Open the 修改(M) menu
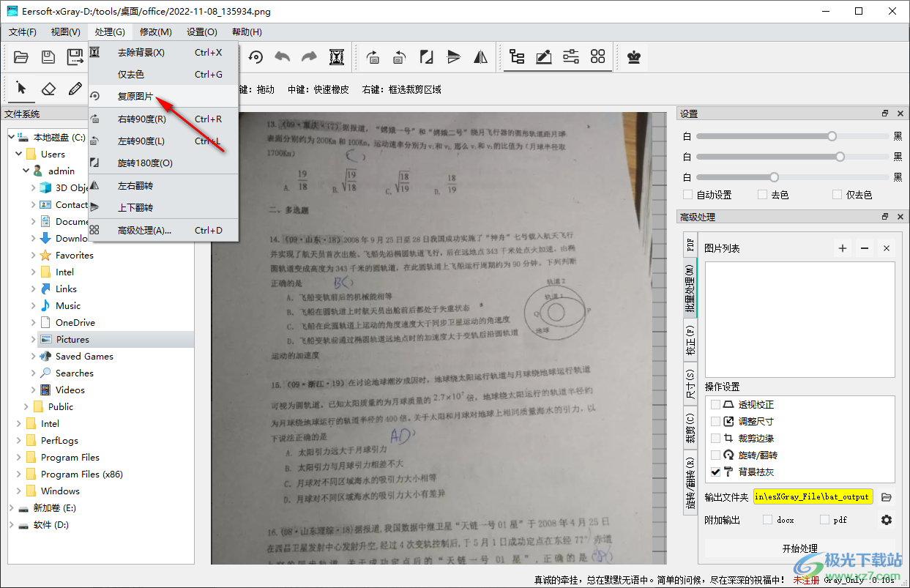The image size is (910, 588). click(155, 31)
